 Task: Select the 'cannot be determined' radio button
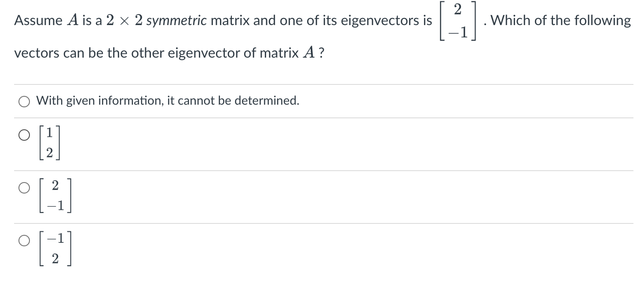[25, 102]
